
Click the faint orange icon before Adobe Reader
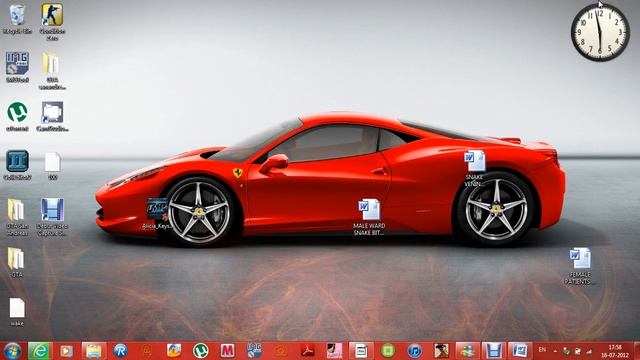(x=281, y=351)
